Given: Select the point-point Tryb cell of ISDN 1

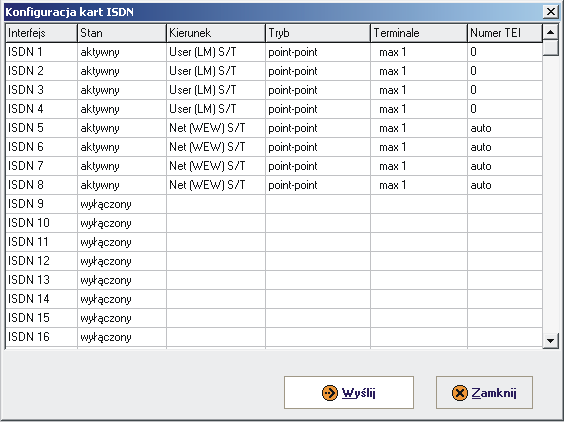Looking at the screenshot, I should pos(318,52).
